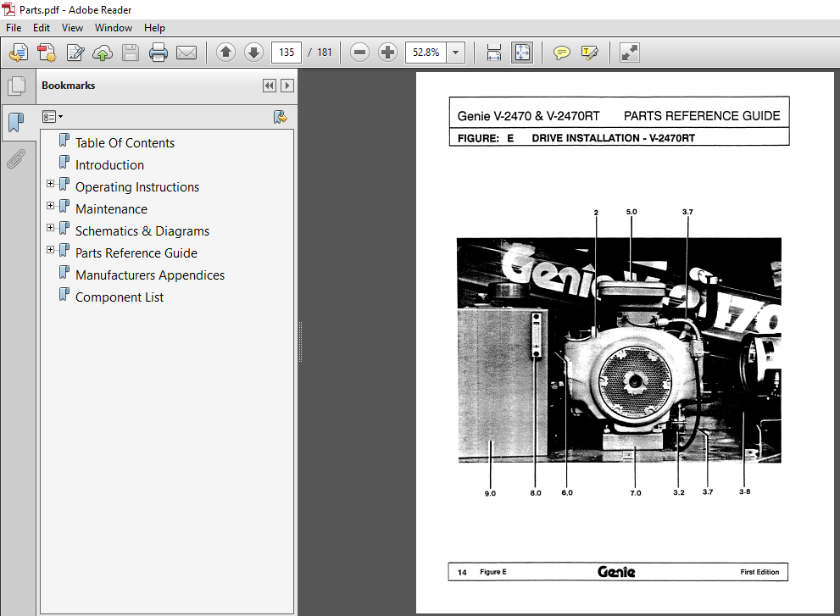
Task: Click the Edit/Sign document icon
Action: (x=75, y=53)
